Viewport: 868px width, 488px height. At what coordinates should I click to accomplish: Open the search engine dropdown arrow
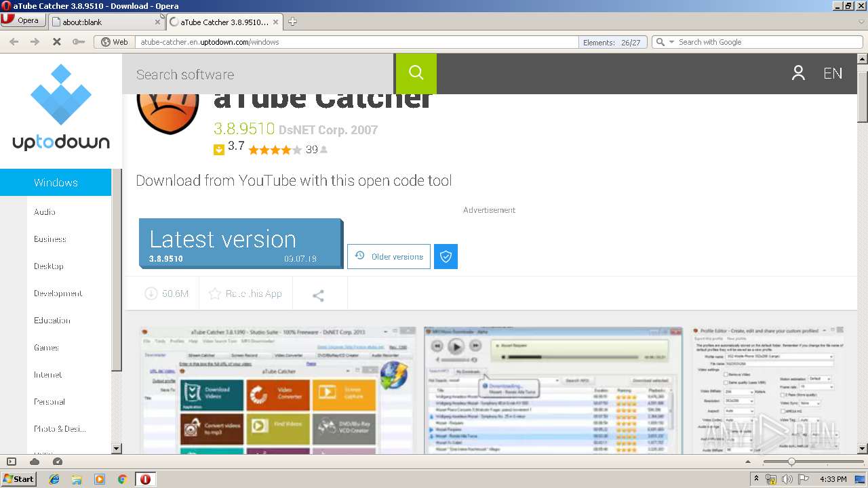click(x=672, y=42)
